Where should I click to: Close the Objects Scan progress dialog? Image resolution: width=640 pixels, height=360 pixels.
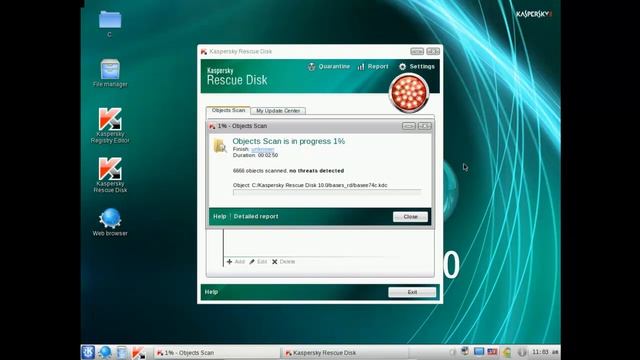(410, 217)
